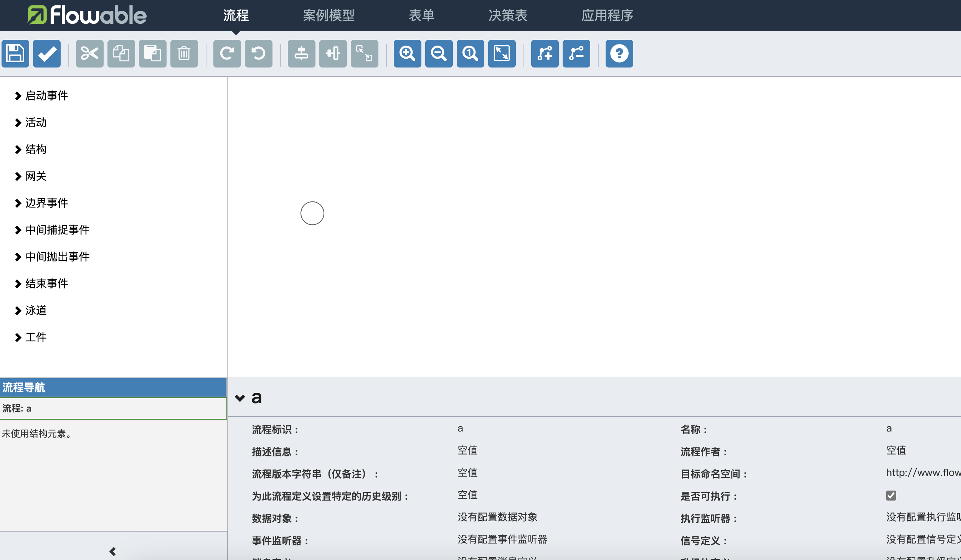Select the start event circle on the canvas
This screenshot has height=560, width=961.
coord(312,213)
